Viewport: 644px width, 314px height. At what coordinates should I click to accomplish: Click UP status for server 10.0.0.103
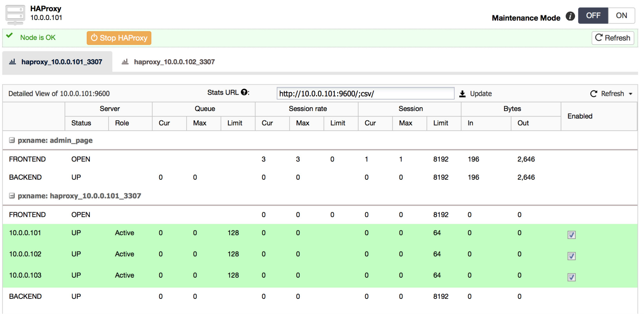[x=76, y=275]
